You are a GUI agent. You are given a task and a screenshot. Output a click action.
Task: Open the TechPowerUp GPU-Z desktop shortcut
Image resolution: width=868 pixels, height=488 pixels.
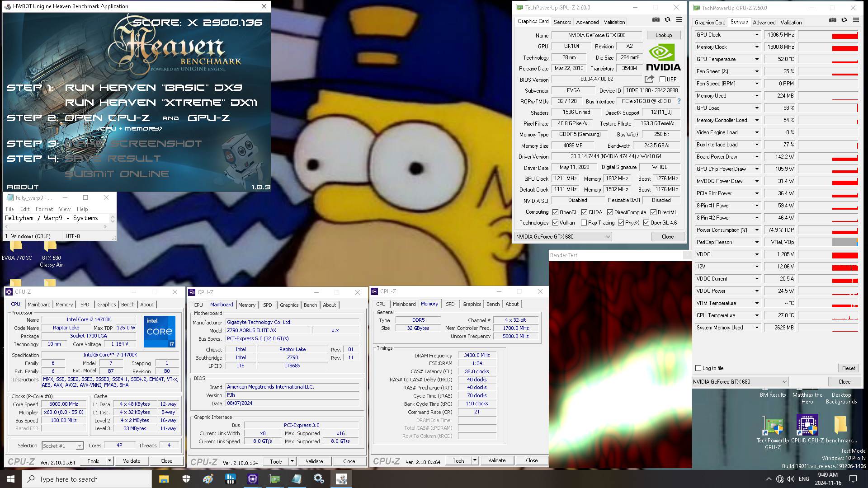[773, 432]
